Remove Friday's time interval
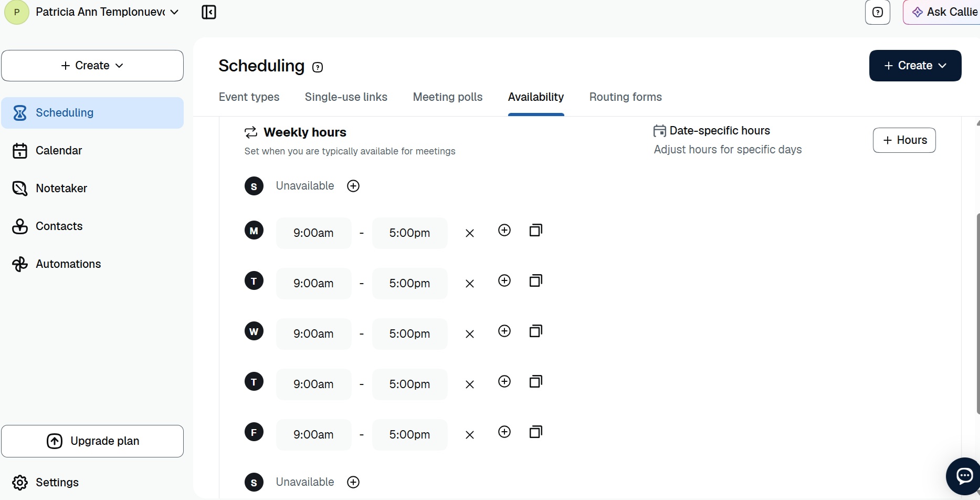 (470, 435)
